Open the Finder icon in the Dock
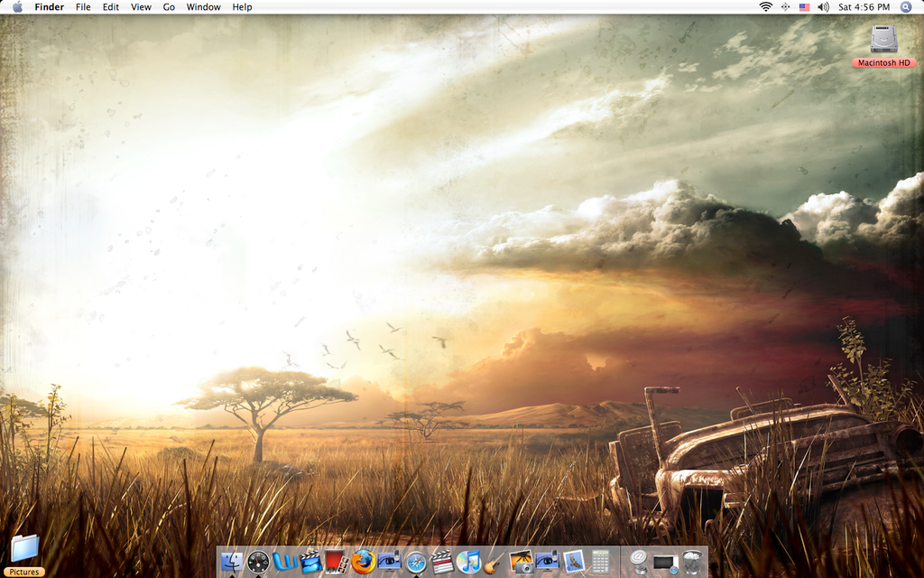The height and width of the screenshot is (578, 924). click(x=232, y=562)
